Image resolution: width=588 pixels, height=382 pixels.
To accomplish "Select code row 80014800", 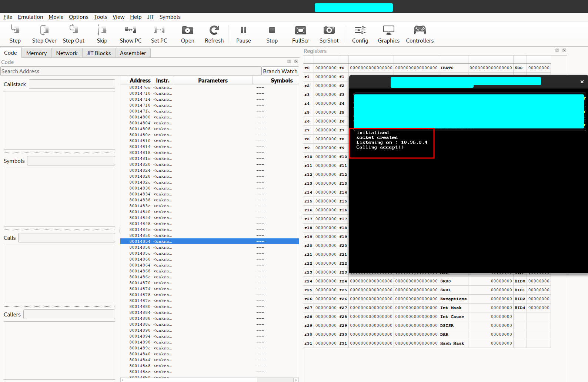I will pyautogui.click(x=210, y=117).
